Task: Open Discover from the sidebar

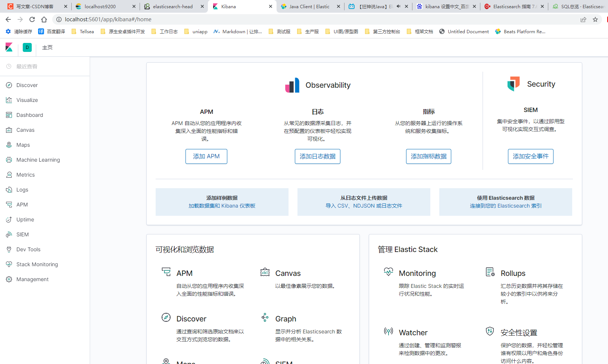Action: [27, 85]
